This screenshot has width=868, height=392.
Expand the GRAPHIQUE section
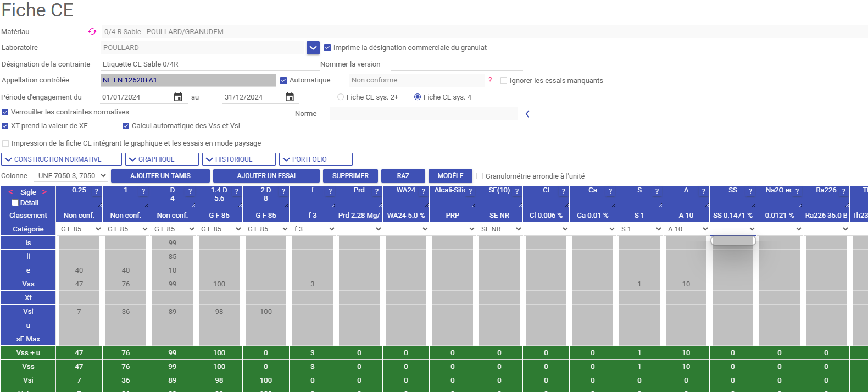[162, 159]
